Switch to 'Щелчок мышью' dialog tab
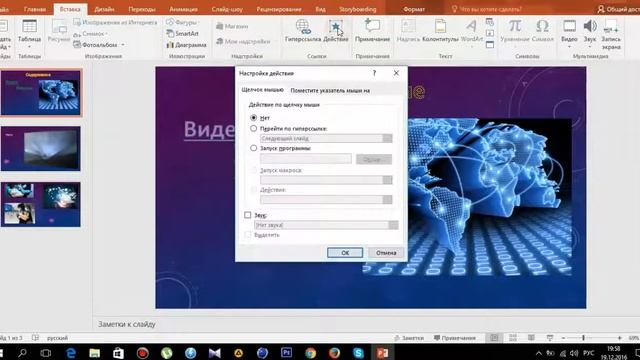 (262, 90)
